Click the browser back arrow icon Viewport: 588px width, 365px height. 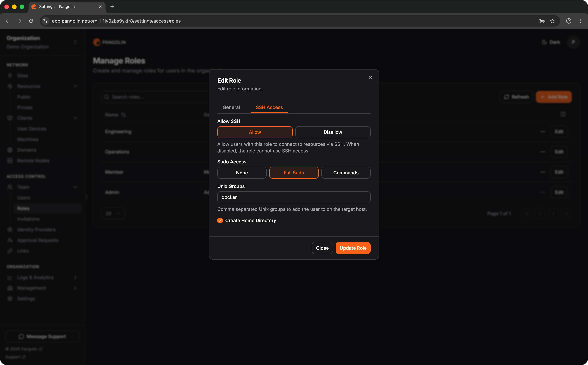7,21
